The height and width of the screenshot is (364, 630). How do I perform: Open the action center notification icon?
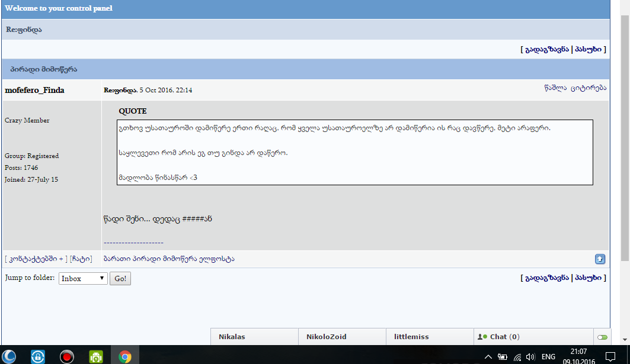pyautogui.click(x=610, y=356)
